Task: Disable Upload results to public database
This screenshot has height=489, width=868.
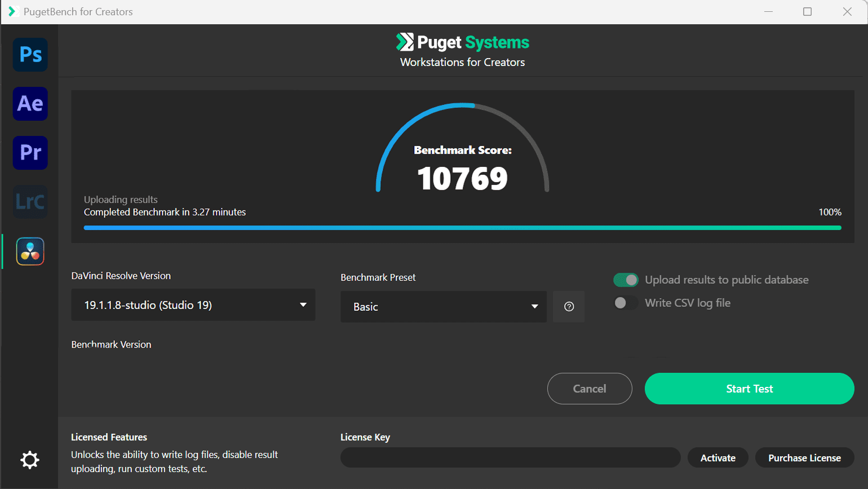Action: click(x=626, y=280)
